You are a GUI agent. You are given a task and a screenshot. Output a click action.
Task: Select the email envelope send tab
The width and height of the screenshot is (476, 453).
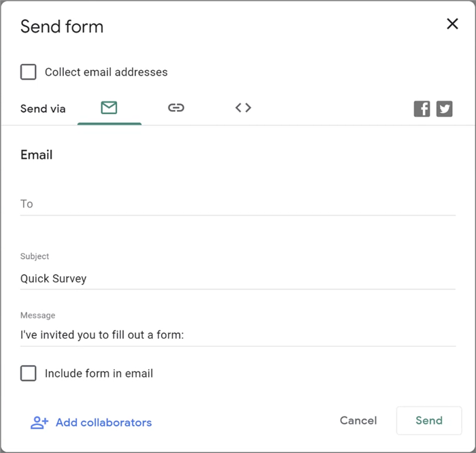point(109,107)
